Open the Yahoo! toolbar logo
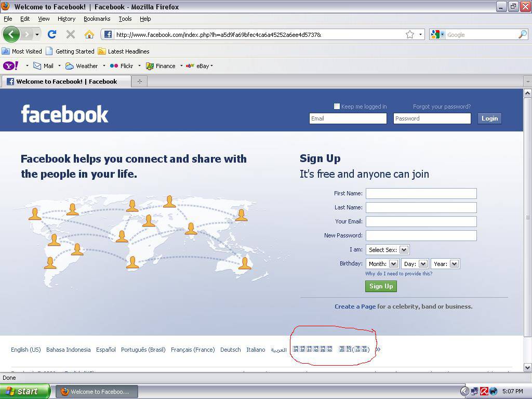532x399 pixels. click(x=11, y=66)
